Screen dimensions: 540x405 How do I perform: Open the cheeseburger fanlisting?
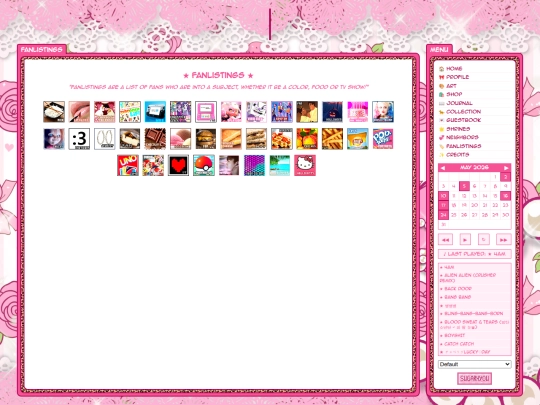coord(206,139)
